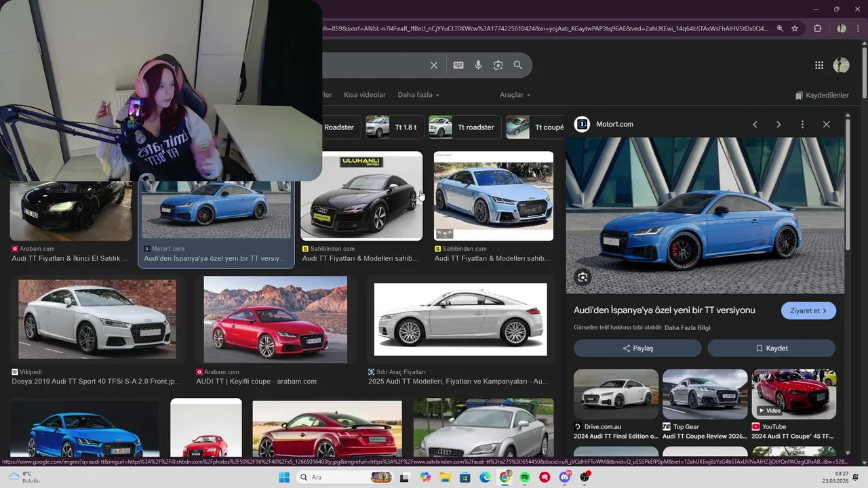868x488 pixels.
Task: Expand the Araçlar tools dropdown
Action: point(515,95)
